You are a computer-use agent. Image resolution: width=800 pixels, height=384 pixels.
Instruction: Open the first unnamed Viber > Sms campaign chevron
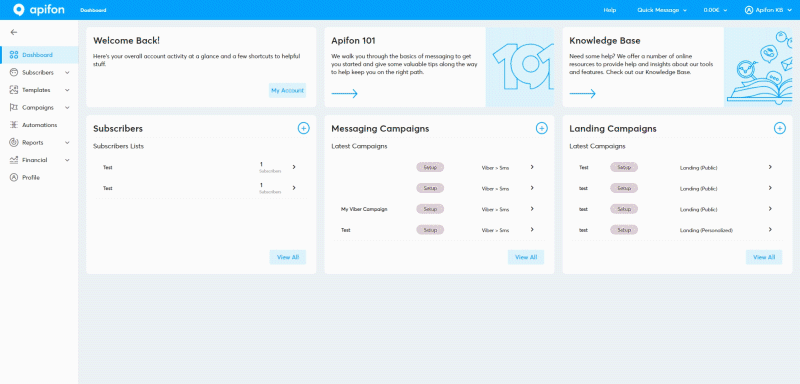532,167
